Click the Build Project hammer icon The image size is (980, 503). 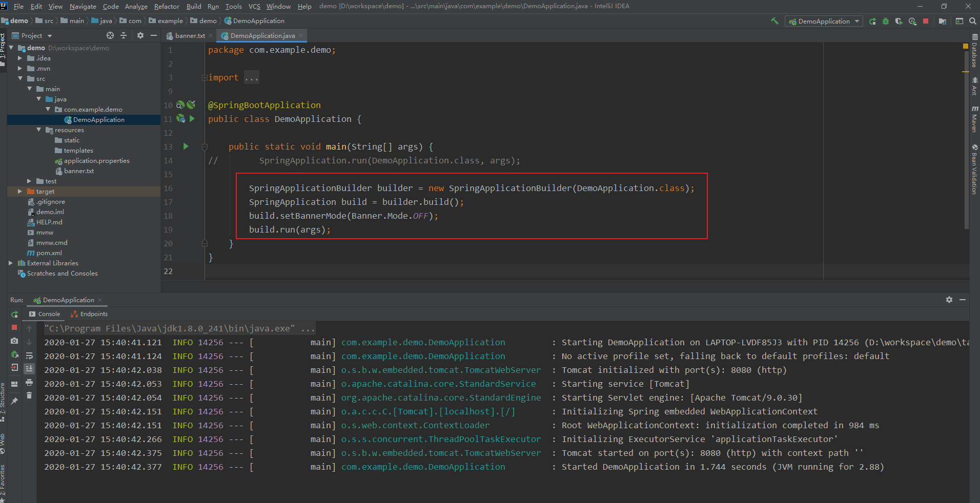(774, 21)
